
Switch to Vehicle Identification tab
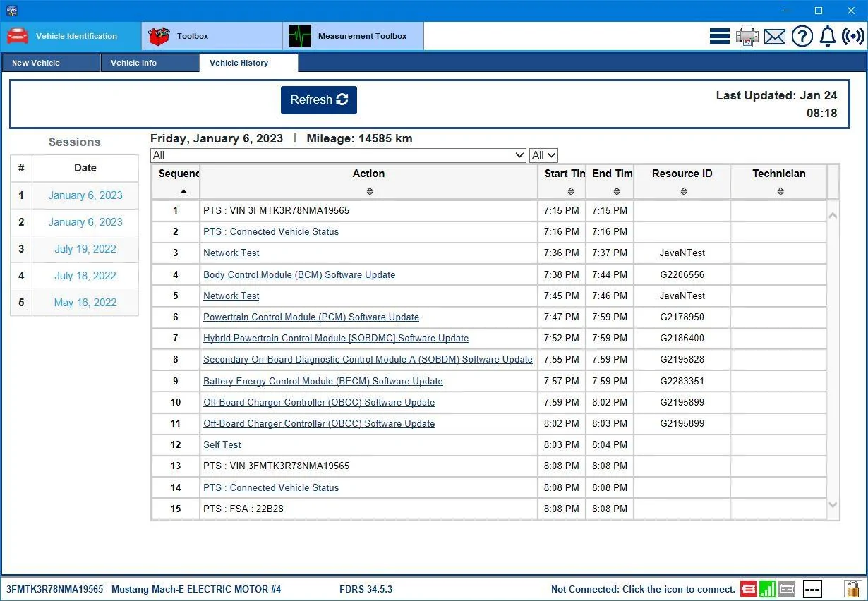coord(71,36)
